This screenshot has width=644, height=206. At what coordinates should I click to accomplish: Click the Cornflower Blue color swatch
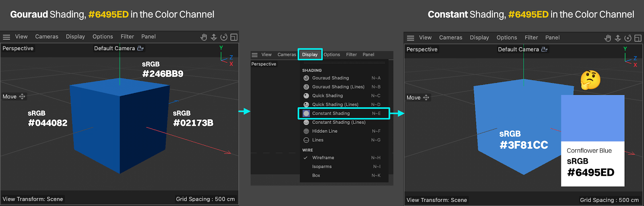[592, 118]
